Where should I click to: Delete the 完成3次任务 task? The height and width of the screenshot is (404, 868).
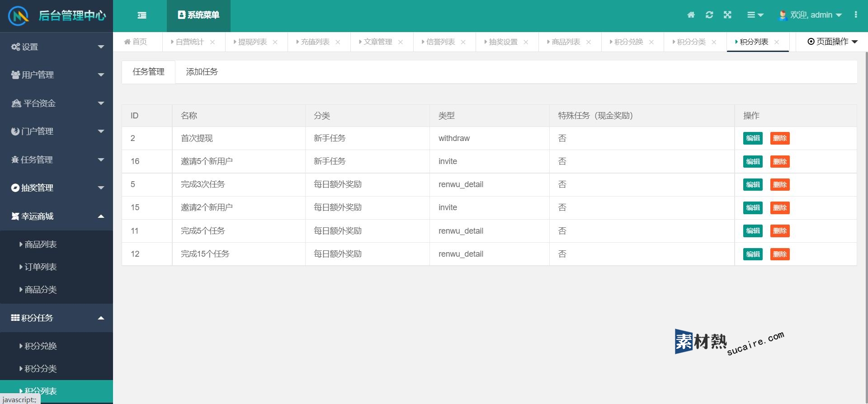pos(780,185)
